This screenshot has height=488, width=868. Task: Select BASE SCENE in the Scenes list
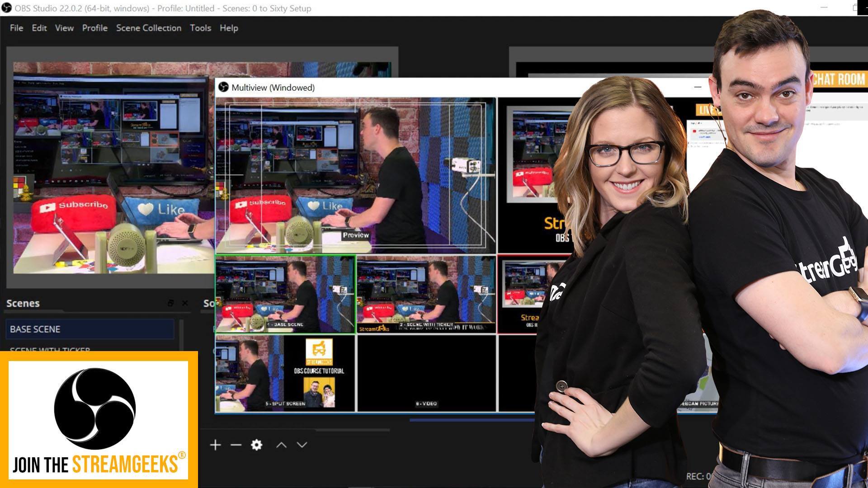click(x=90, y=329)
